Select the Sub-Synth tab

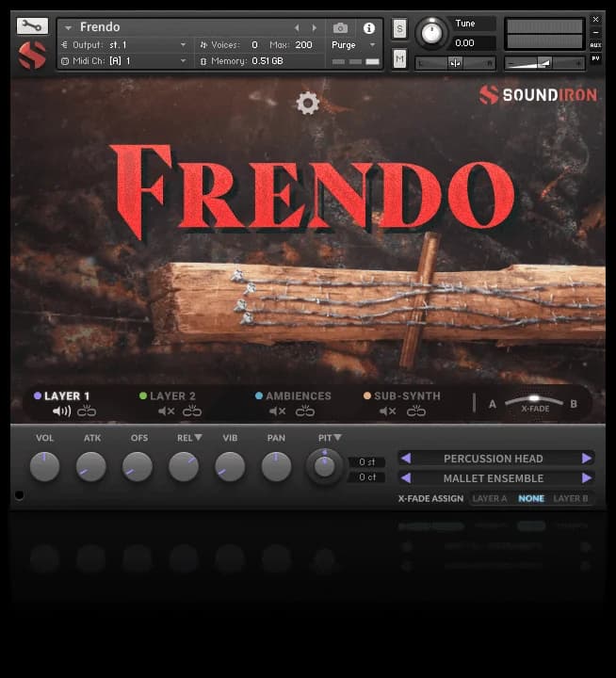402,396
